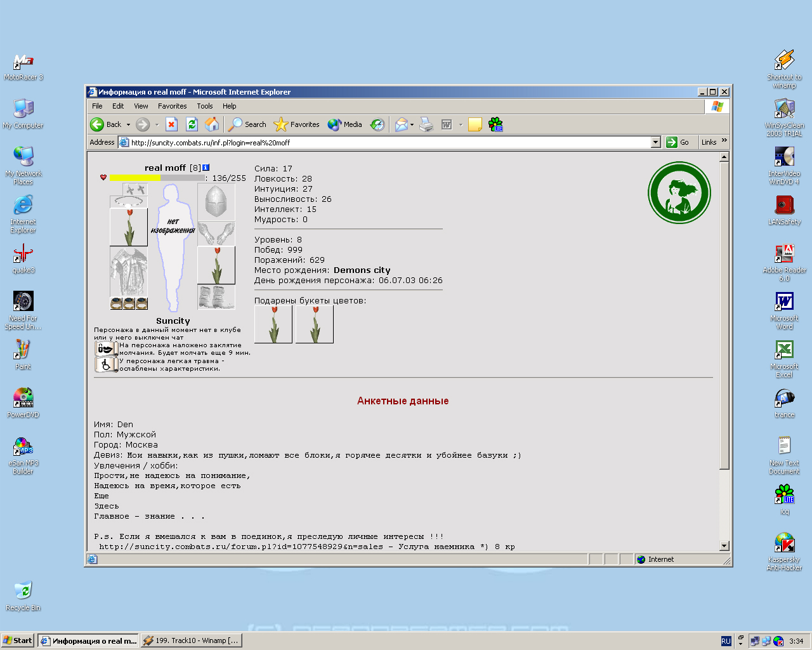Open the Forward button dropdown arrow
812x650 pixels.
coord(157,124)
